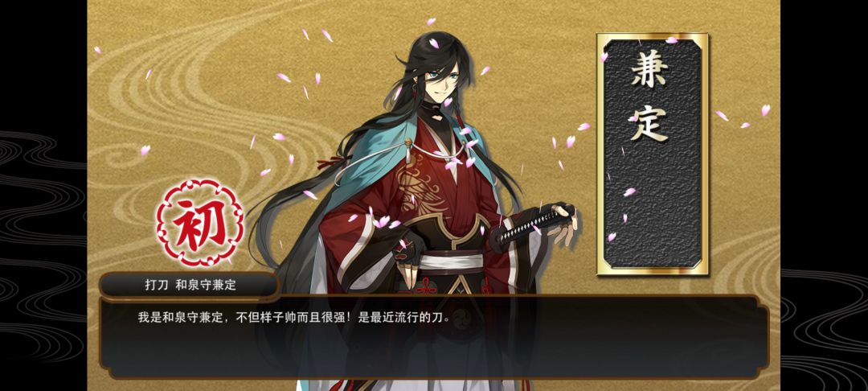Viewport: 868px width, 391px height.
Task: Advance the dialogue by clicking its text line
Action: click(293, 318)
